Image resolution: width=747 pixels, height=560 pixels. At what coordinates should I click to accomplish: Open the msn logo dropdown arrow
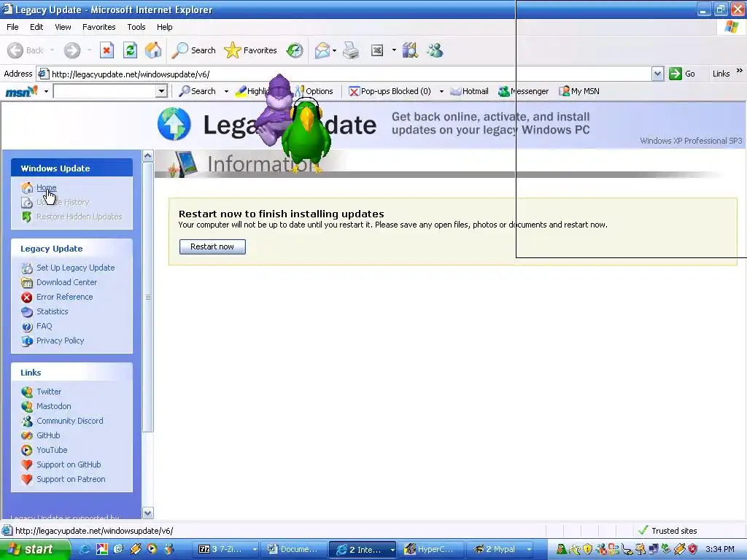(46, 91)
